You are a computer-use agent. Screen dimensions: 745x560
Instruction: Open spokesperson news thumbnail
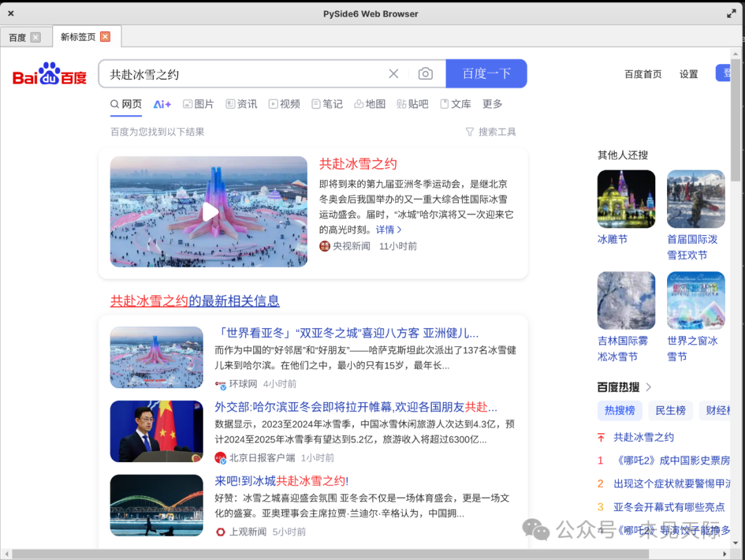(x=157, y=431)
